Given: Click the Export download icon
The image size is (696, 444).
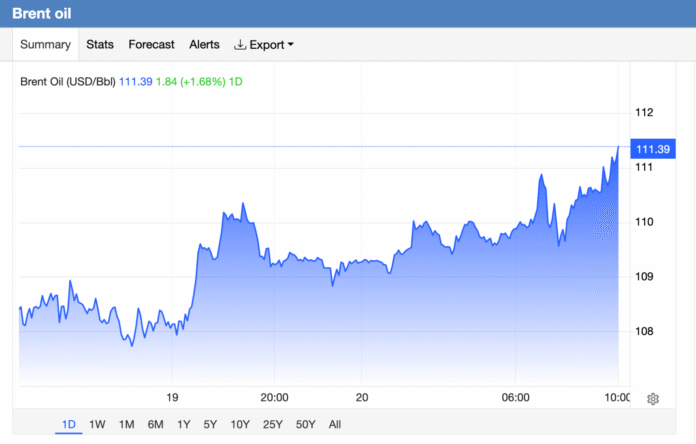Looking at the screenshot, I should (240, 44).
